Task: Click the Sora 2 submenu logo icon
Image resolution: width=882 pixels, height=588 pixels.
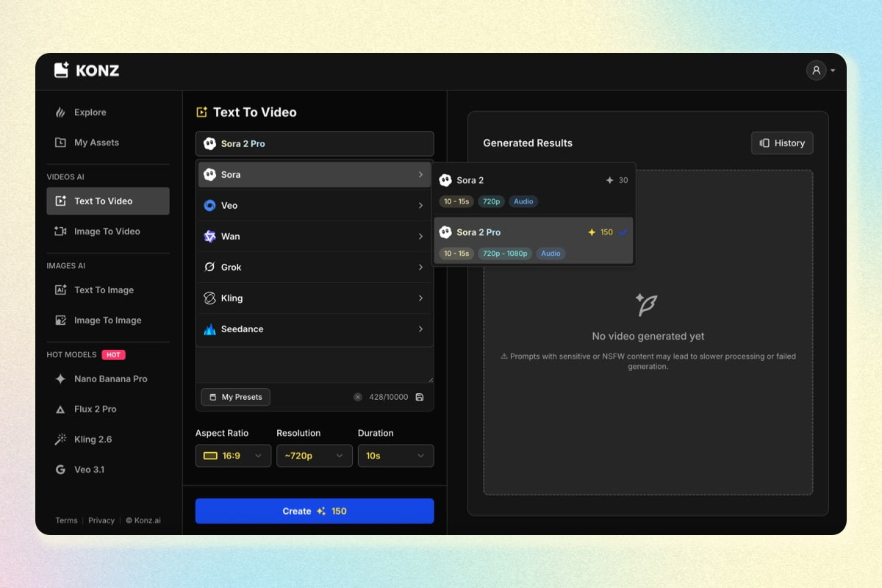Action: tap(445, 180)
